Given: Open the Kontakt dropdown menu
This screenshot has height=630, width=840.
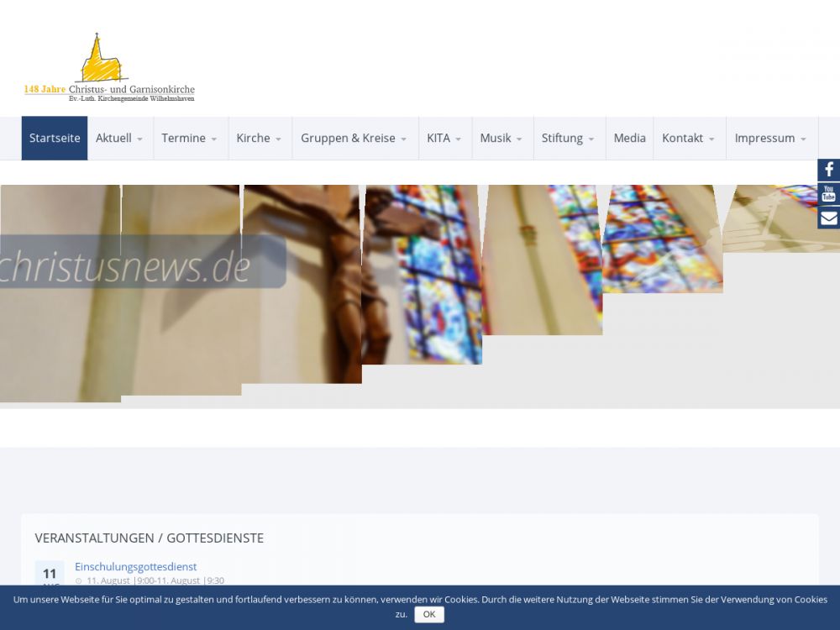Looking at the screenshot, I should 689,138.
